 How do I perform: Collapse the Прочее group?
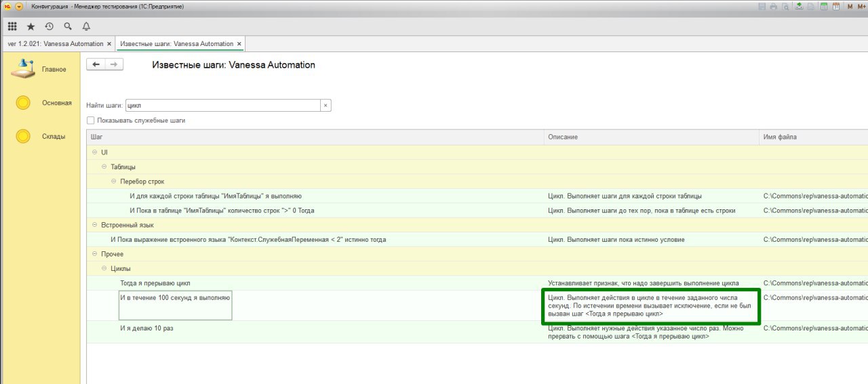point(94,254)
